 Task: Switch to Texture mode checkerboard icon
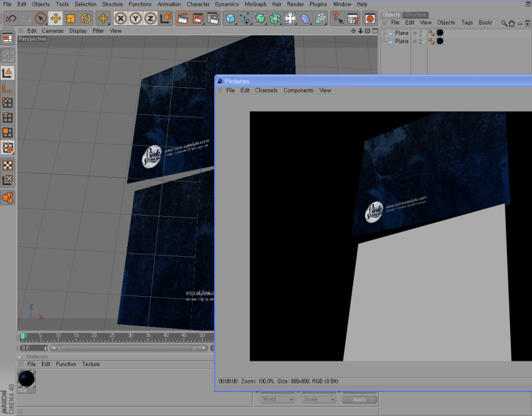click(x=7, y=165)
